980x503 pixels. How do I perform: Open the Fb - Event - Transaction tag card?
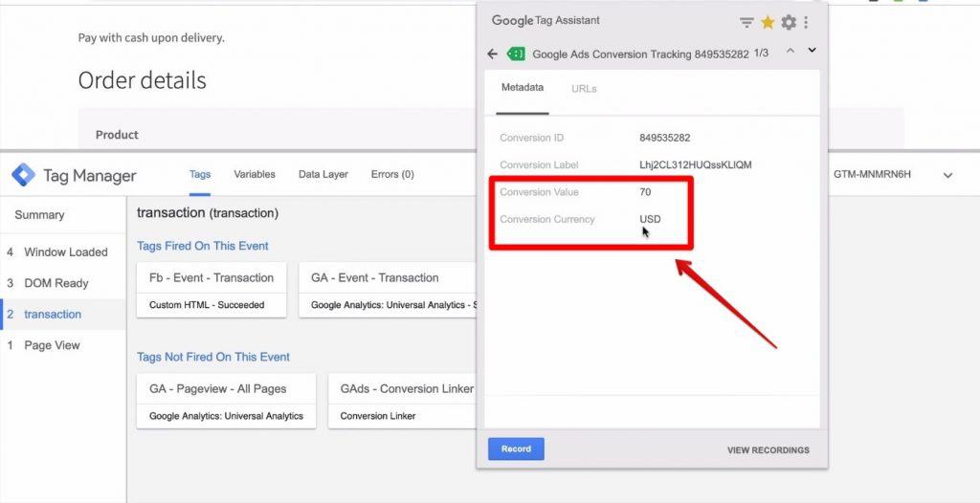[212, 290]
